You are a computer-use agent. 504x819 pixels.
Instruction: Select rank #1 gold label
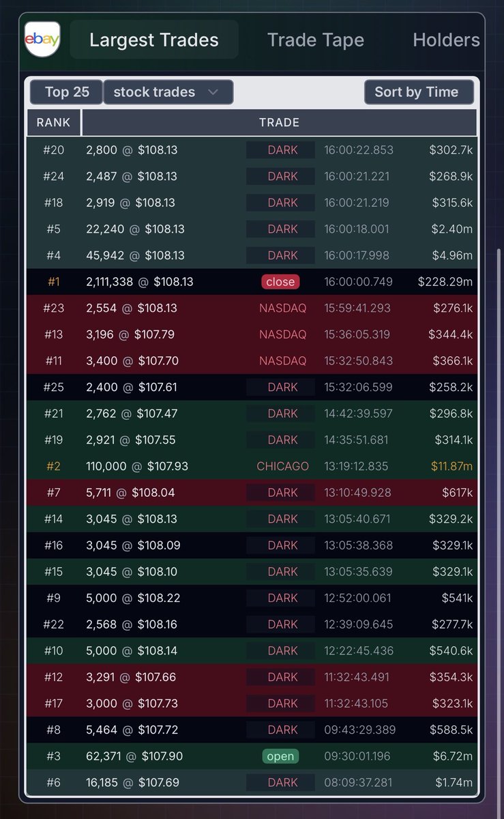(53, 282)
